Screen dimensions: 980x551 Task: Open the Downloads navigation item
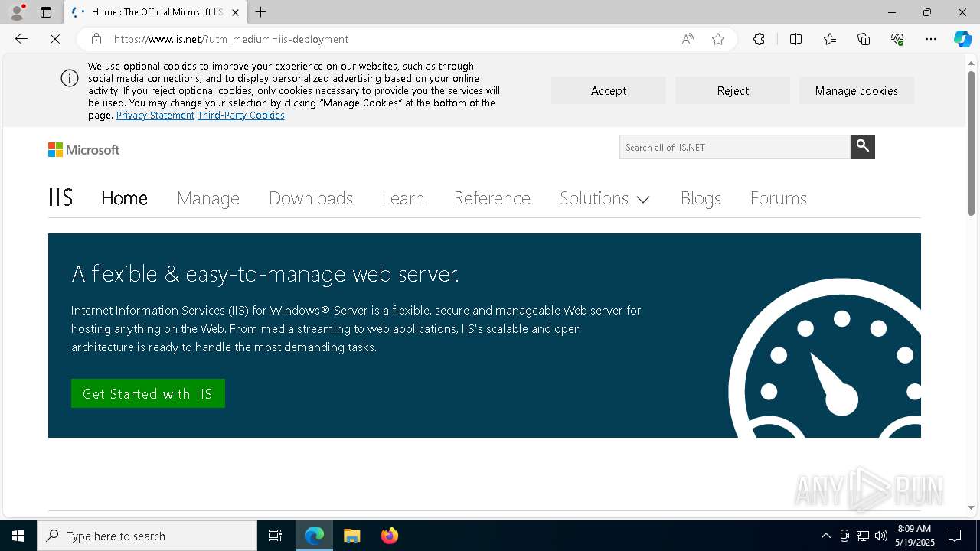tap(311, 198)
